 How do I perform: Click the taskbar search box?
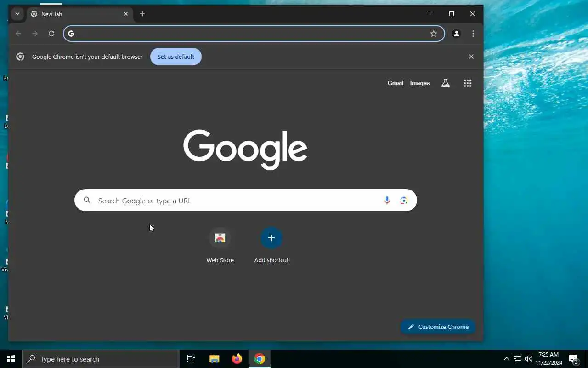[101, 359]
